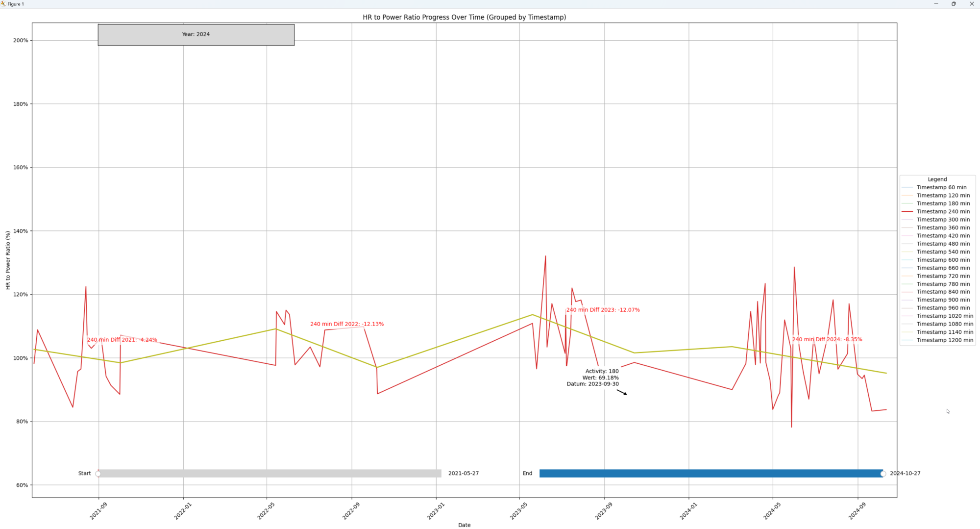
Task: Click the Datum: 2023-09-30 tooltip line
Action: coord(592,384)
